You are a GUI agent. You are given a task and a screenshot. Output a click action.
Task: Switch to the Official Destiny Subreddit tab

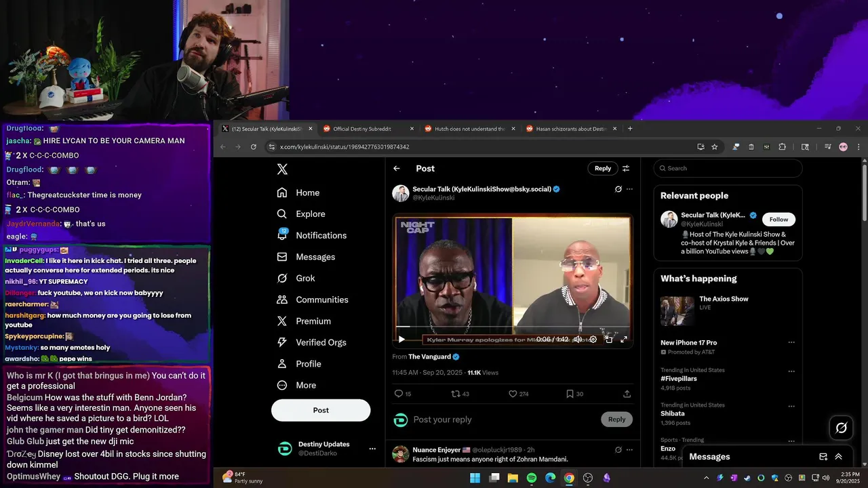coord(368,129)
